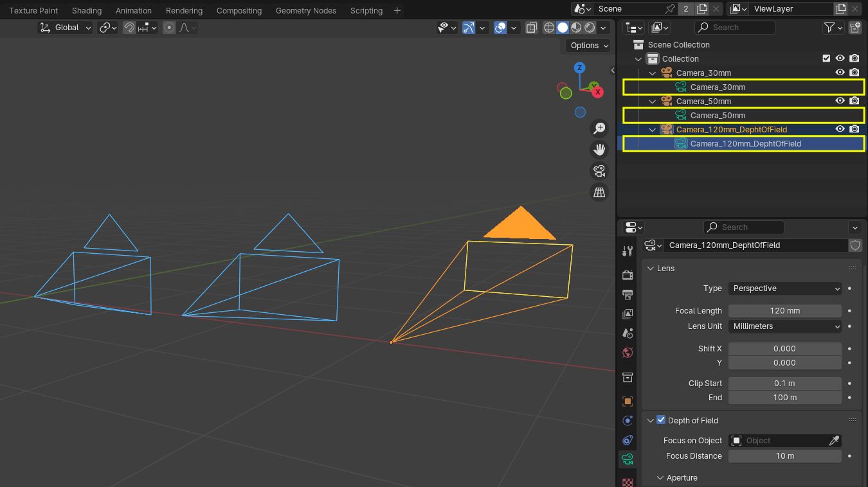
Task: Click the eyedropper next to Focus on Object
Action: [834, 440]
